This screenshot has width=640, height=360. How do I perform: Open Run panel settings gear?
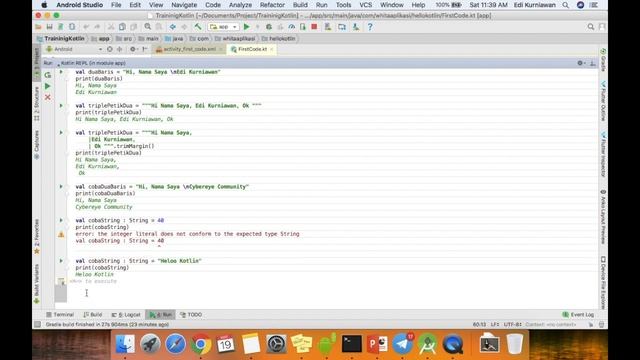point(580,63)
